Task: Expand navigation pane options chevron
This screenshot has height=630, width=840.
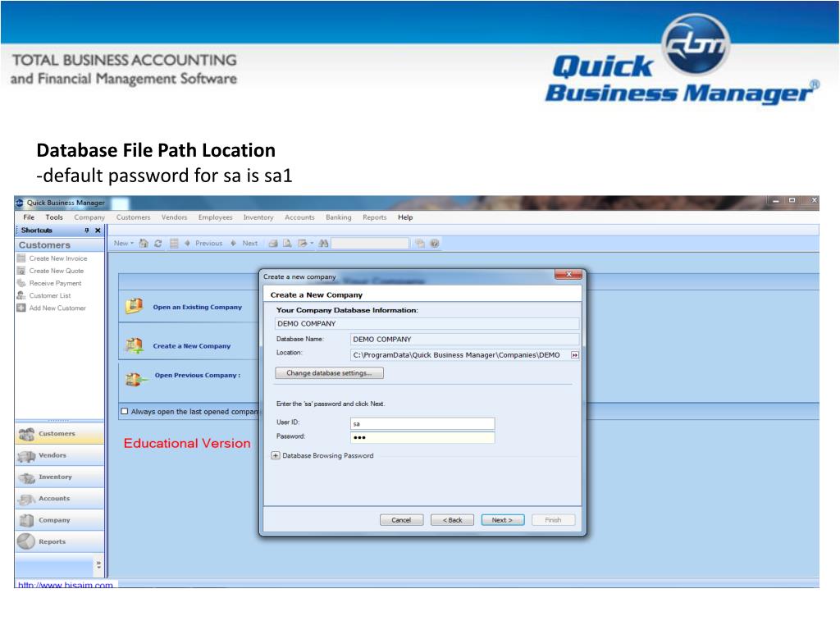Action: point(98,565)
